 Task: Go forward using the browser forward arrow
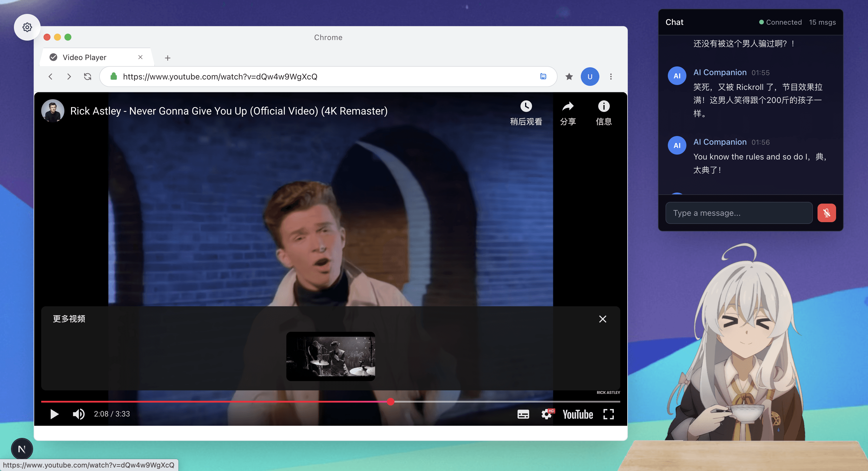pos(69,77)
